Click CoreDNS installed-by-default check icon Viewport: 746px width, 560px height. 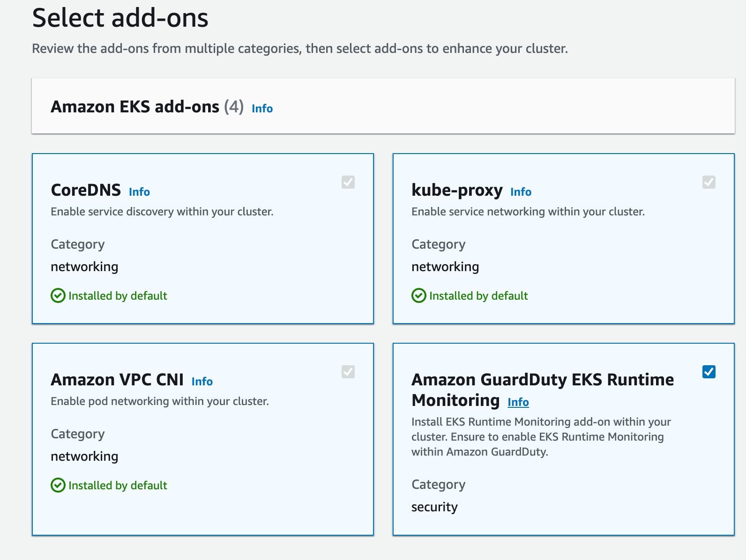(x=58, y=296)
